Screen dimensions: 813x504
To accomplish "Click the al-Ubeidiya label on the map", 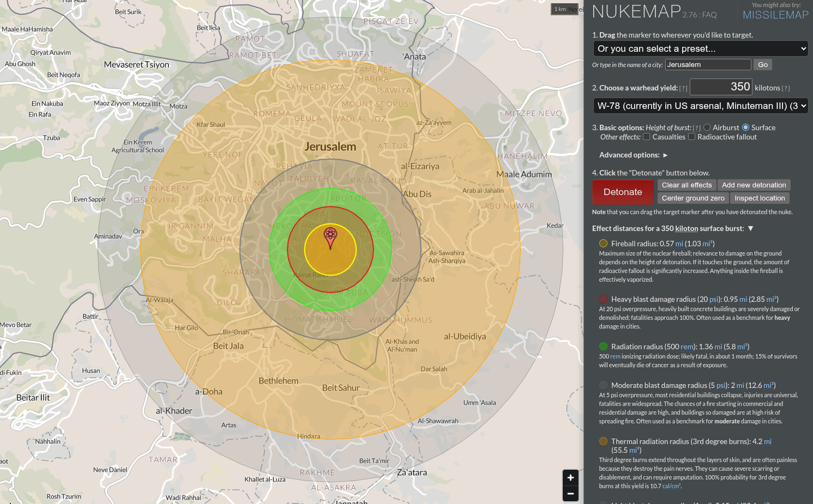I will [465, 337].
